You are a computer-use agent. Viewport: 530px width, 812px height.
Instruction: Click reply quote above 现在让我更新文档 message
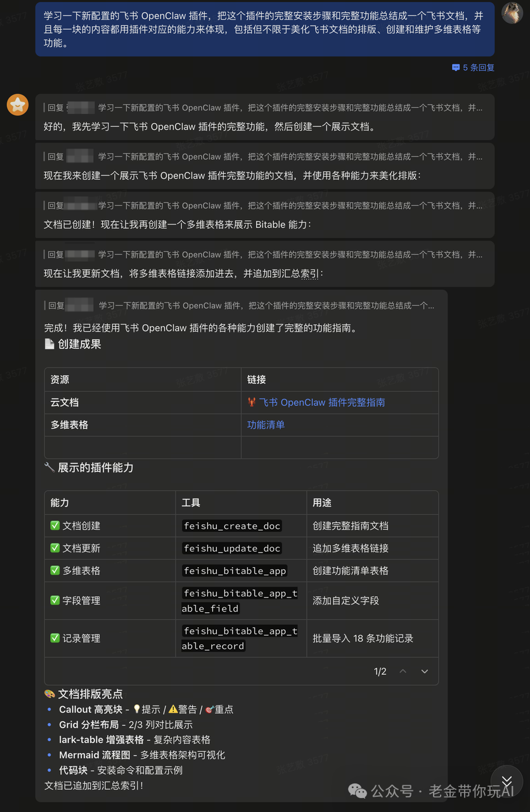[263, 254]
